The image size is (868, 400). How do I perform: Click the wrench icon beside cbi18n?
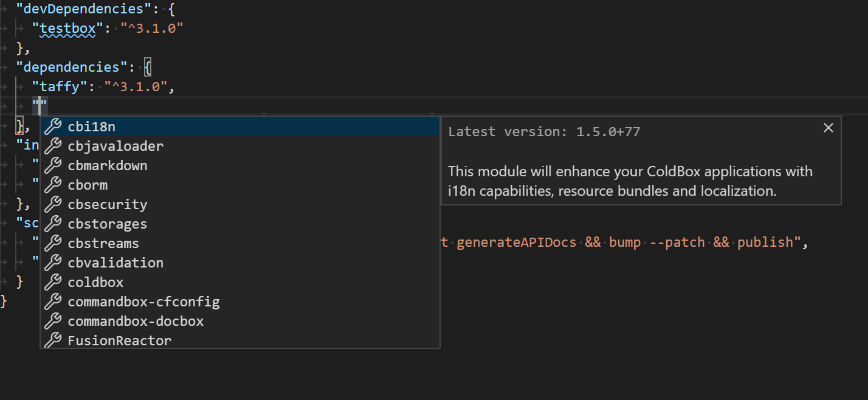(x=53, y=126)
